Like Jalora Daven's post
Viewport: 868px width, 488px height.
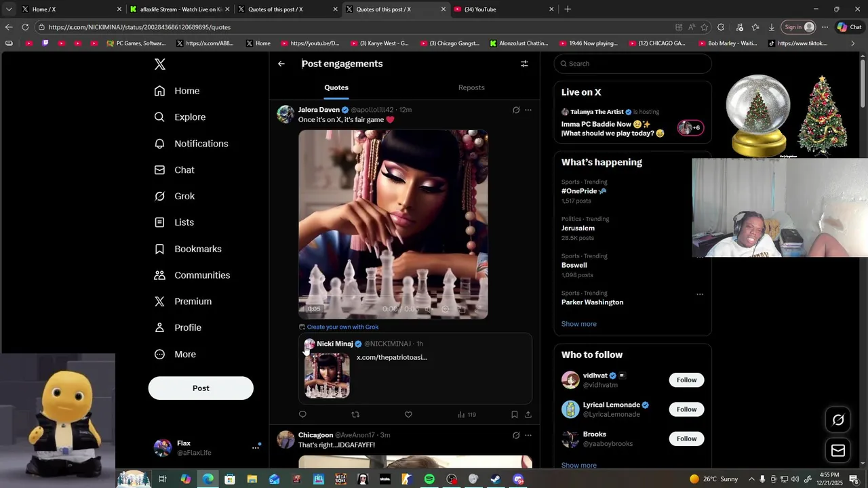click(408, 415)
